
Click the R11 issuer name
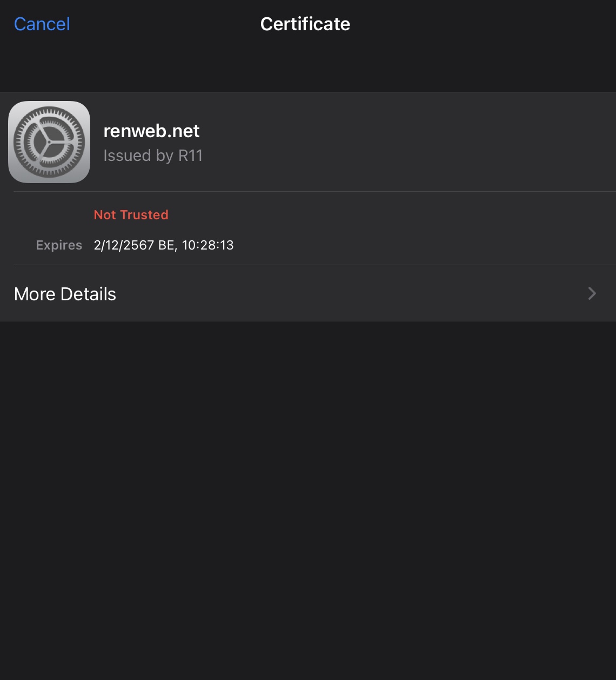pyautogui.click(x=190, y=156)
